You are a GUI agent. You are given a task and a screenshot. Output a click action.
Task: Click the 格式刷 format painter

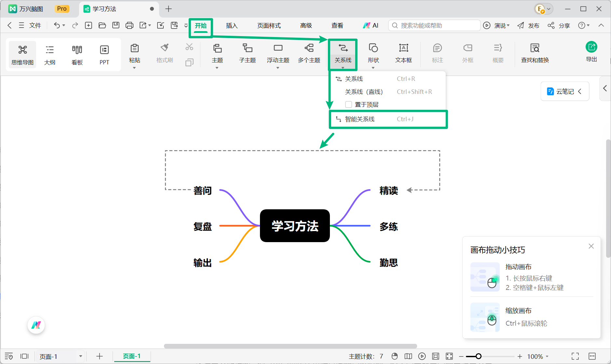(x=165, y=53)
